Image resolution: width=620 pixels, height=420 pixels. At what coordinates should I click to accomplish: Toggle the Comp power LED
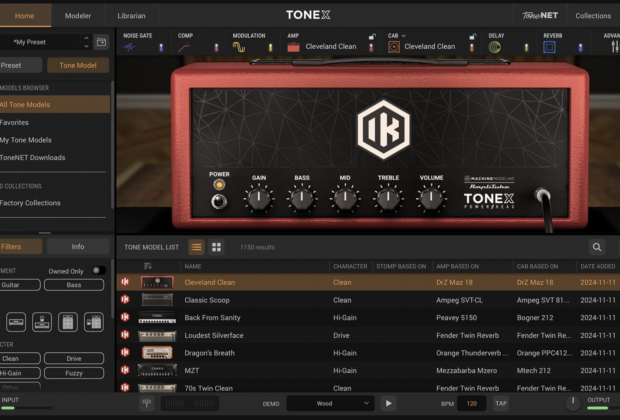coord(216,48)
